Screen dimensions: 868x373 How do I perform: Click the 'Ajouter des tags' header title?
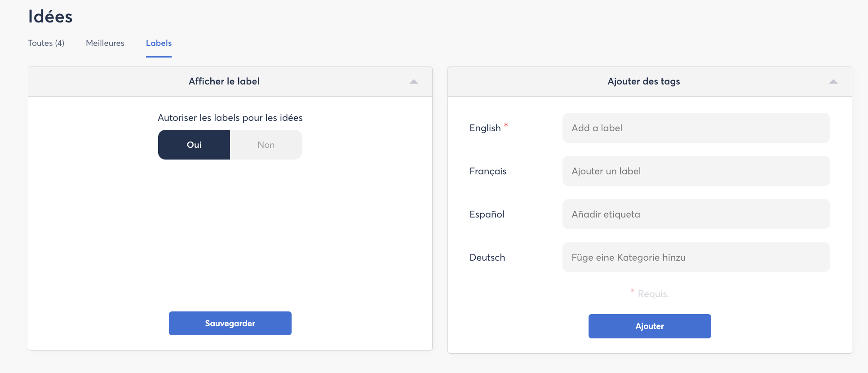[643, 81]
